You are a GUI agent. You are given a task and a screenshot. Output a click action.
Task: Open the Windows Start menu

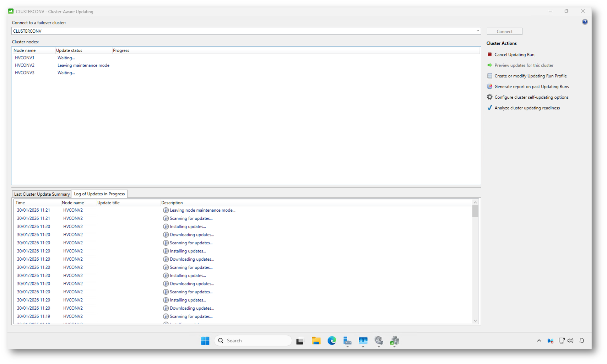[205, 341]
